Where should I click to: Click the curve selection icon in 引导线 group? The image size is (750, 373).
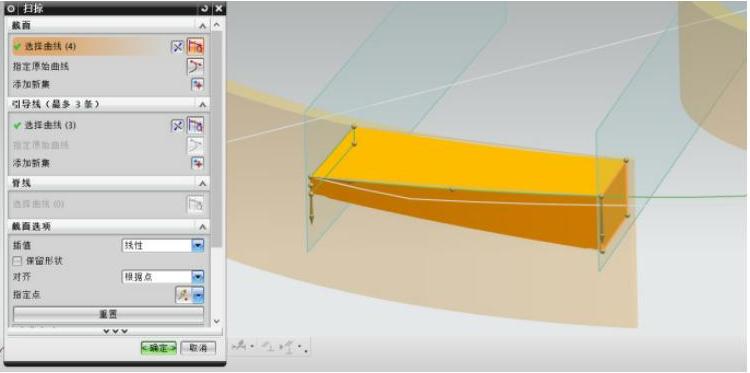coord(195,125)
